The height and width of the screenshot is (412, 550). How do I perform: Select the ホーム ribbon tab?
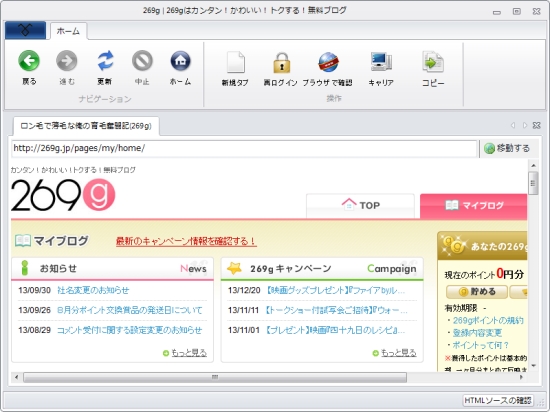pos(68,31)
